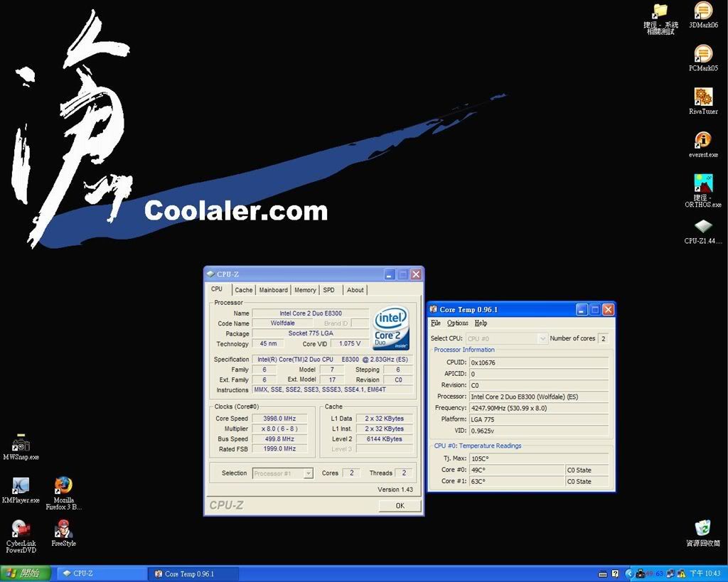Screen dimensions: 728x582
Task: Click the Core Speed value 3998.0 MHz
Action: (279, 418)
